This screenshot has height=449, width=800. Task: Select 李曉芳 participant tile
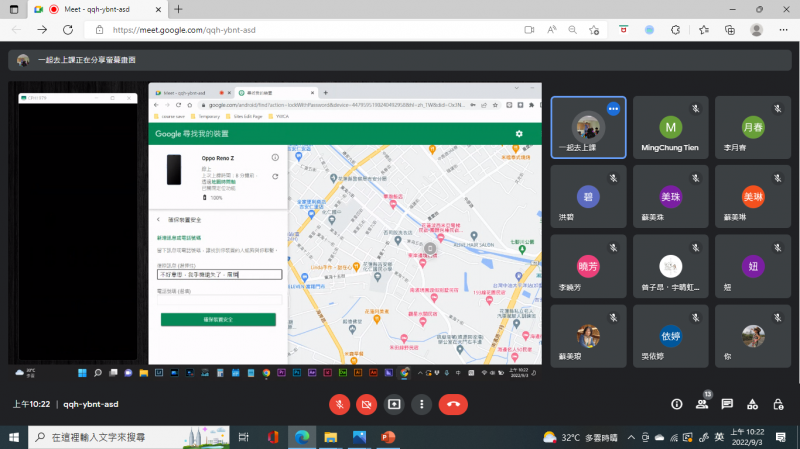pyautogui.click(x=588, y=266)
